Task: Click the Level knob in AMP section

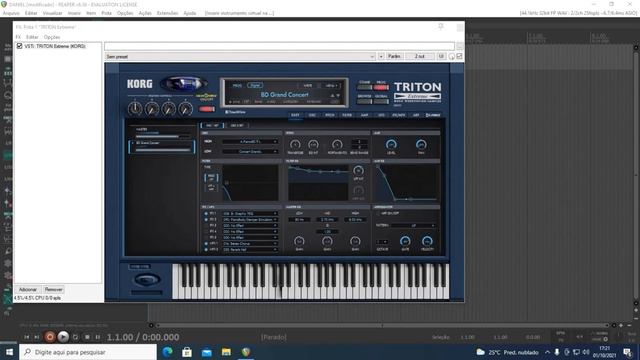Action: point(391,144)
